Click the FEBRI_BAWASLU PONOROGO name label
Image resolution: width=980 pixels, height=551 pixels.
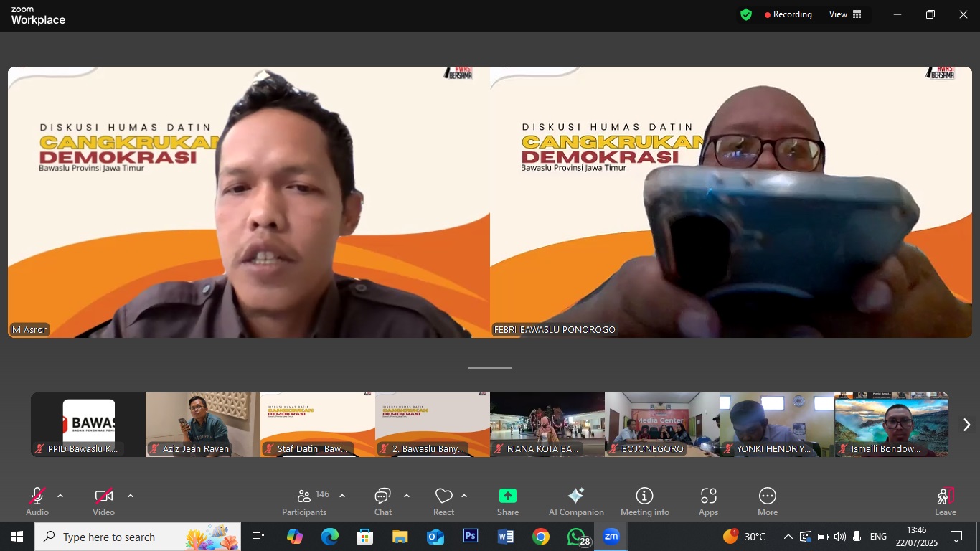[555, 330]
